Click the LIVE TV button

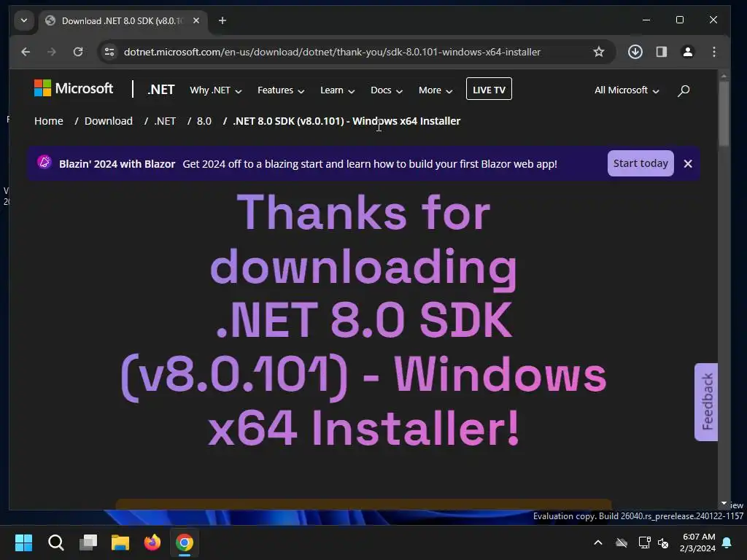click(x=489, y=89)
